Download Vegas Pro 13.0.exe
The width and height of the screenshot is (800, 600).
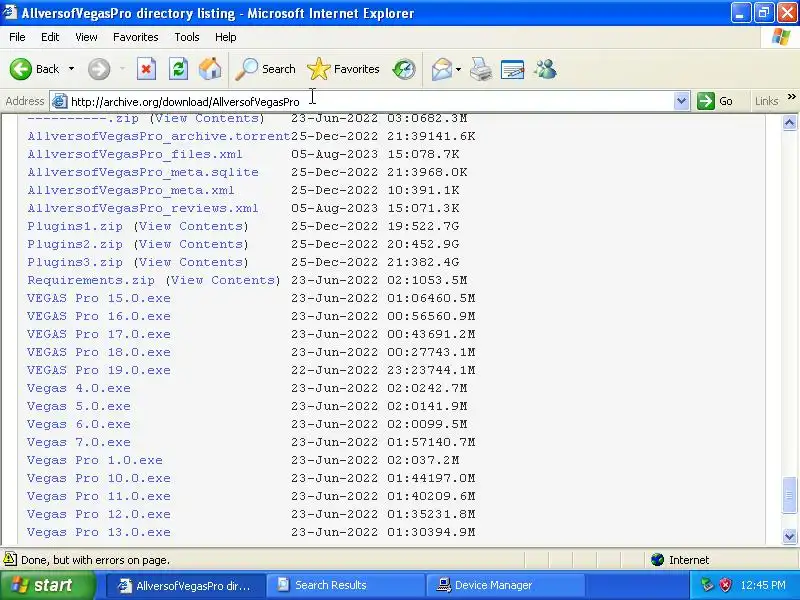99,532
